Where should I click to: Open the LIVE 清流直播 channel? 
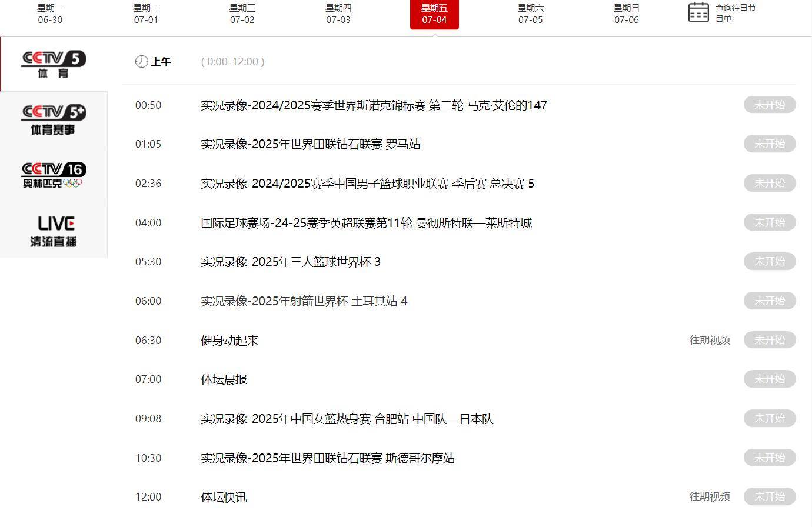coord(54,231)
